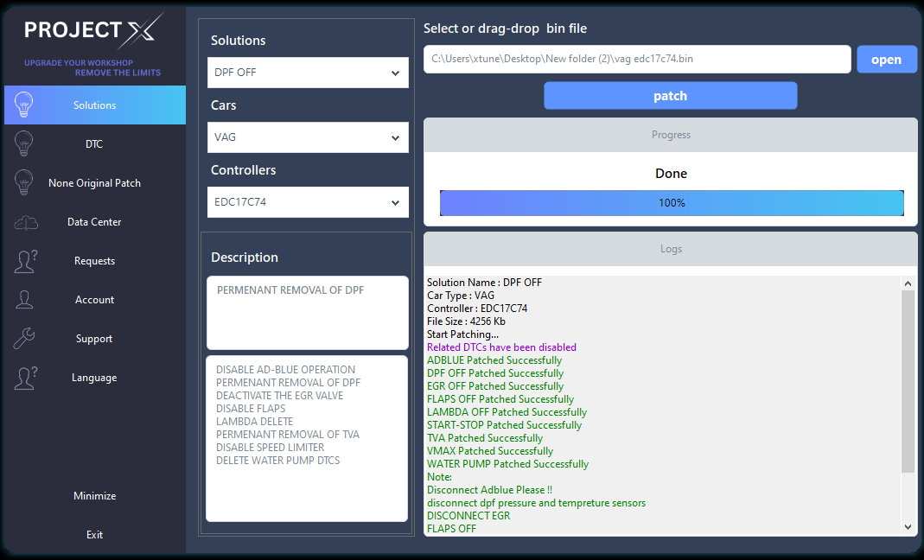Click 'PERMENANT REMOVAL OF TVA' line
Screen dimensions: 924x560
point(288,435)
